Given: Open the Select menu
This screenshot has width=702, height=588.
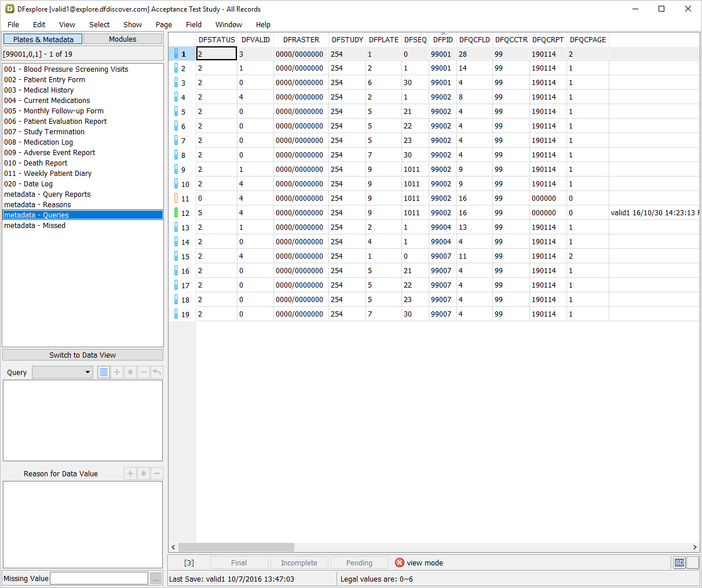Looking at the screenshot, I should tap(99, 24).
